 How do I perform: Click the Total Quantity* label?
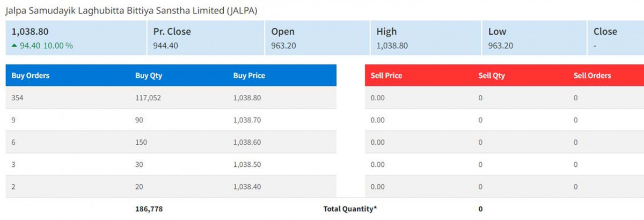point(350,209)
